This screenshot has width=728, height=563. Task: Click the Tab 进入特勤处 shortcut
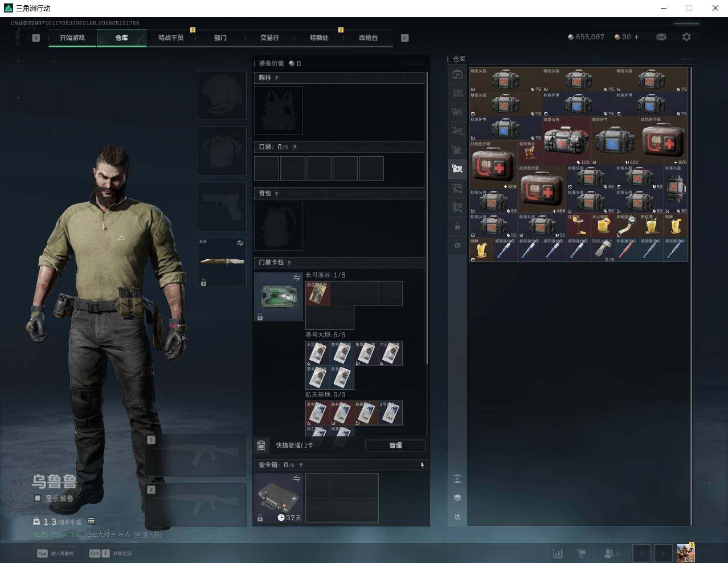[x=56, y=553]
